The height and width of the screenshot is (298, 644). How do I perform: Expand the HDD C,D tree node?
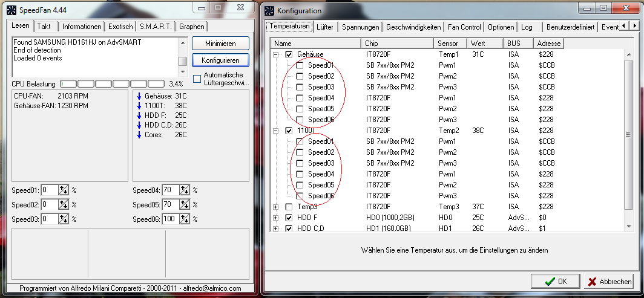click(275, 228)
